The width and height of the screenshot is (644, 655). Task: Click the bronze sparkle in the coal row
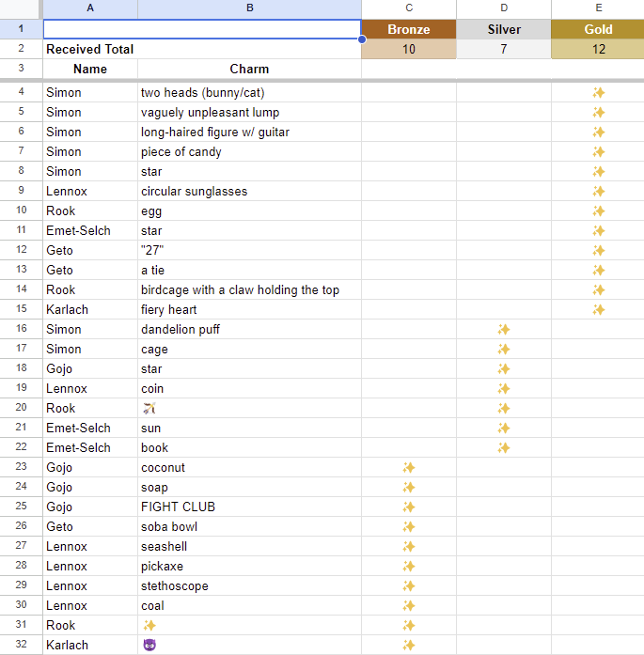point(409,606)
